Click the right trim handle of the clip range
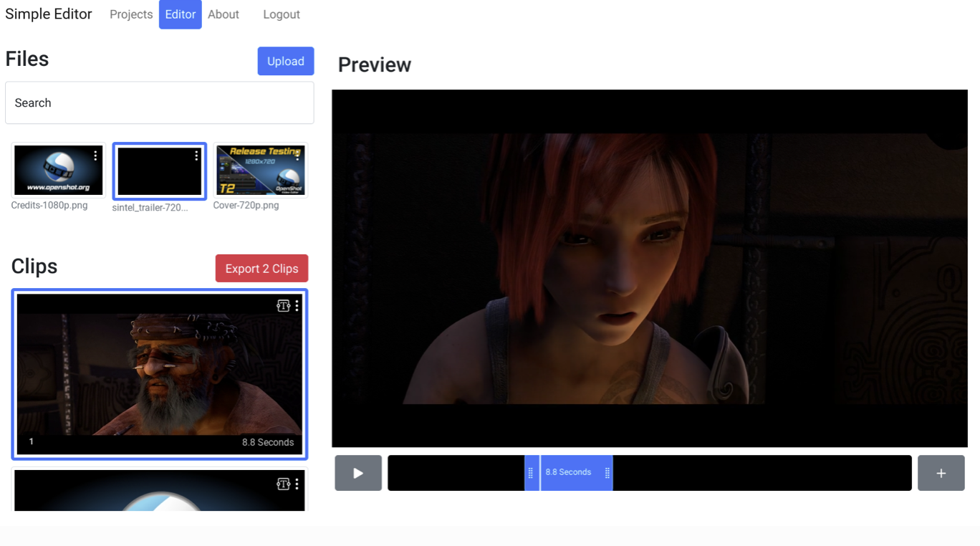The width and height of the screenshot is (980, 546). (x=607, y=473)
